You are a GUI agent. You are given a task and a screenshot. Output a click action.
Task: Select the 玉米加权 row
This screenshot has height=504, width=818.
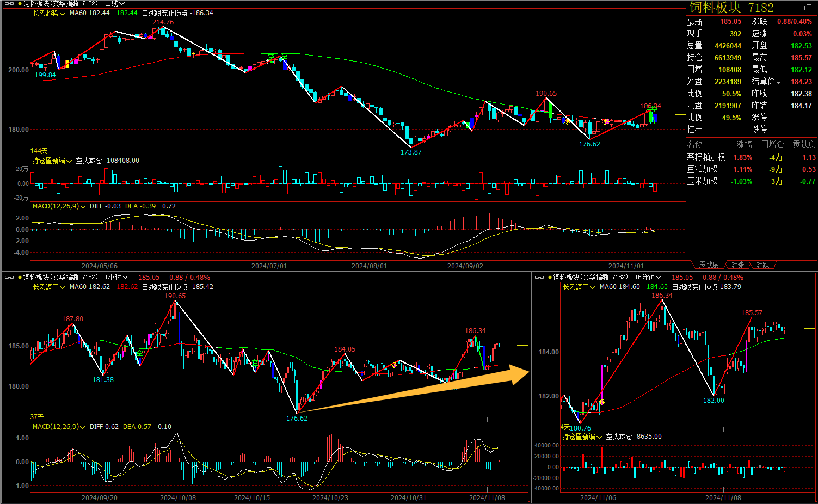(702, 181)
